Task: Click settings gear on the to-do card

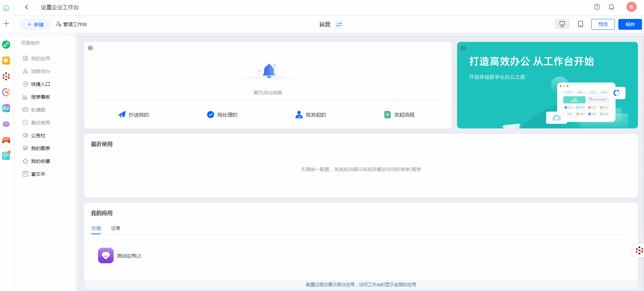Action: [90, 48]
